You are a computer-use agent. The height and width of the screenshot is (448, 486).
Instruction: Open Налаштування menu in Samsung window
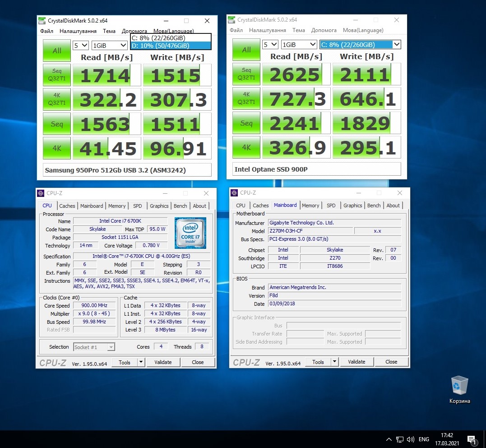[x=78, y=31]
